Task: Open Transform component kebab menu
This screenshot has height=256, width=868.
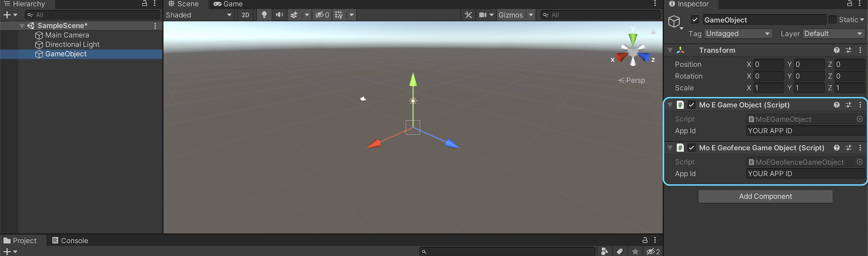Action: [x=860, y=50]
